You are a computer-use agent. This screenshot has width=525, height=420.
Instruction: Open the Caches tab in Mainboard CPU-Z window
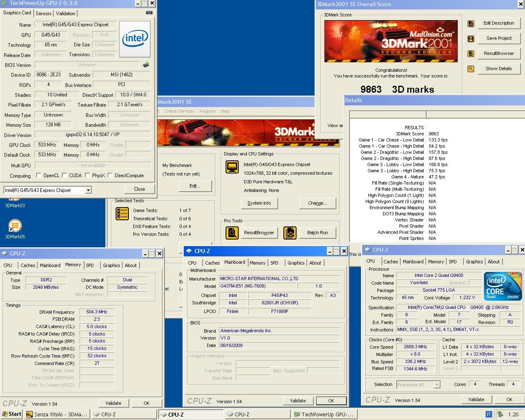(212, 263)
